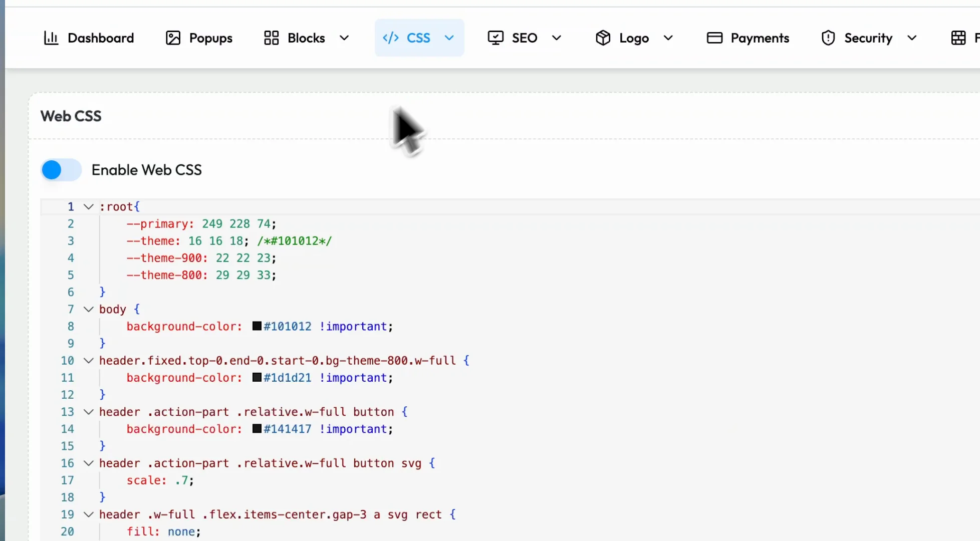Click the /*#101012*/ comment
980x541 pixels.
tap(295, 241)
